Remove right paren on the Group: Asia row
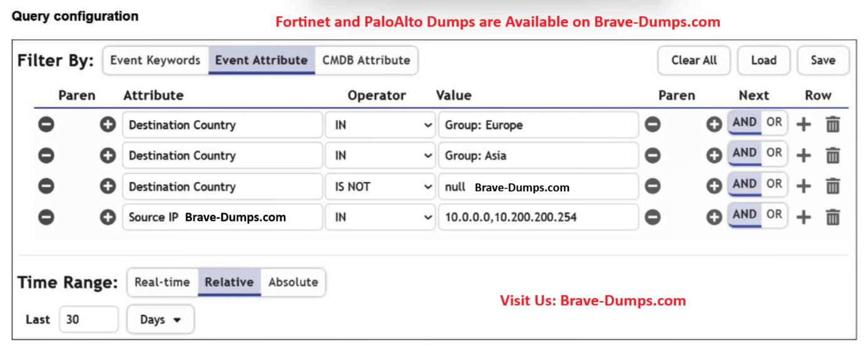 point(653,156)
